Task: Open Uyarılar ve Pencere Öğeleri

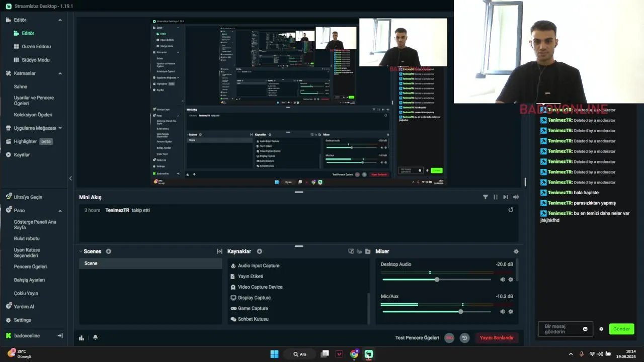Action: point(34,101)
